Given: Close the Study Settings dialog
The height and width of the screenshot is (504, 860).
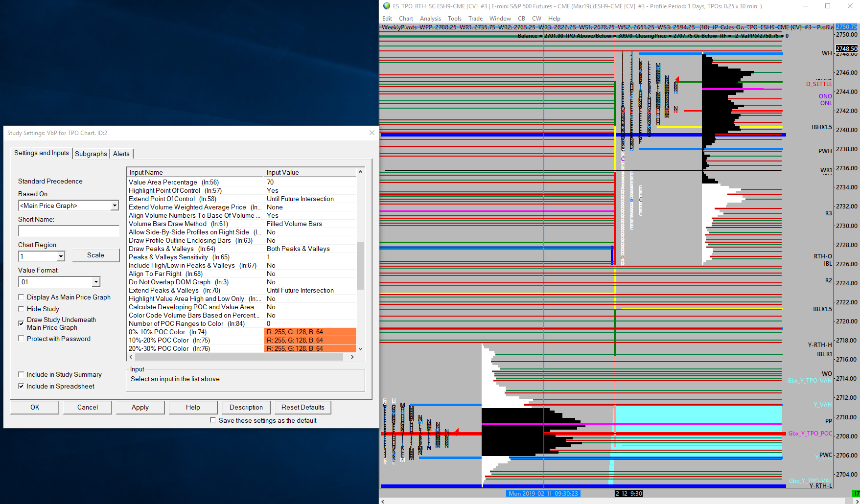Looking at the screenshot, I should tap(372, 133).
